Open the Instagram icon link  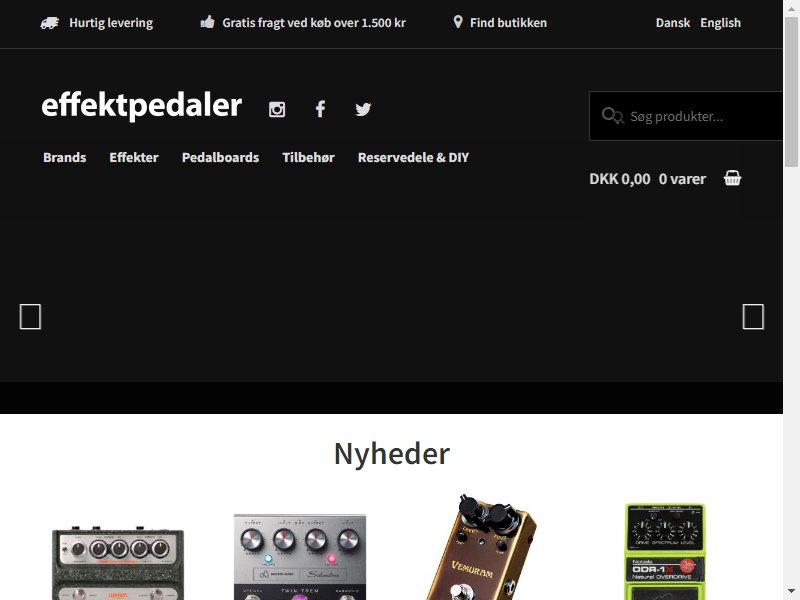[277, 109]
